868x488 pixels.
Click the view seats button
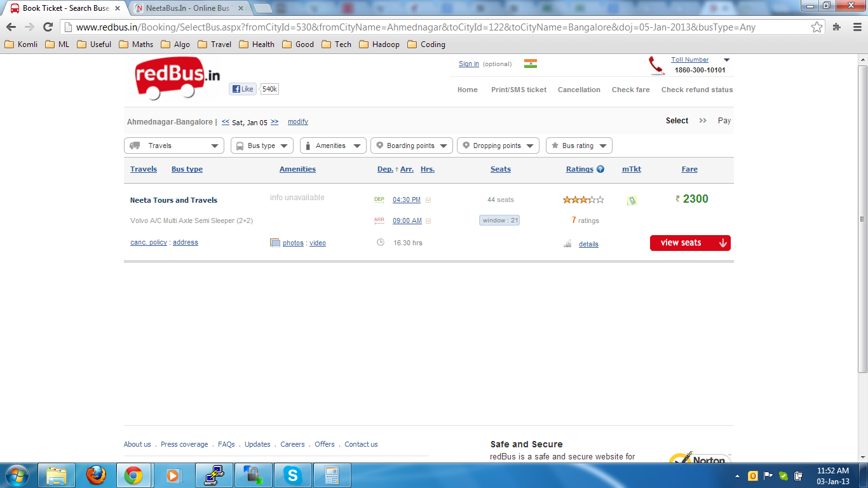pyautogui.click(x=690, y=243)
